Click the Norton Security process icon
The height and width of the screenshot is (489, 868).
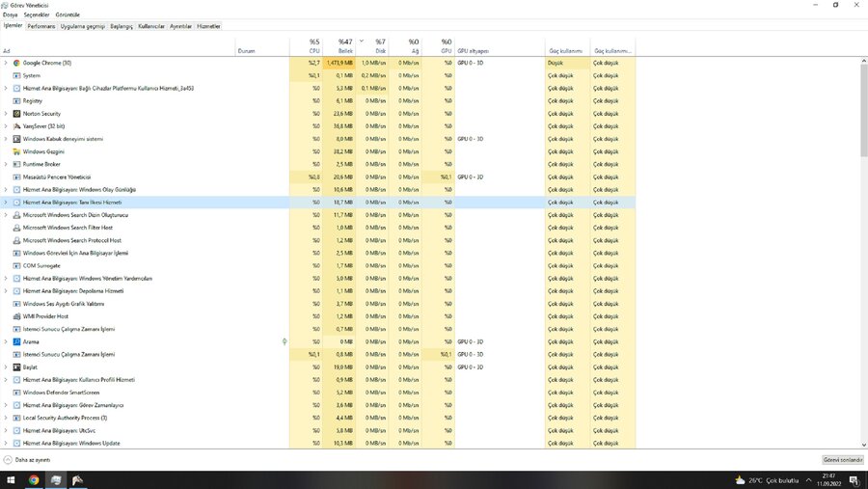(16, 114)
